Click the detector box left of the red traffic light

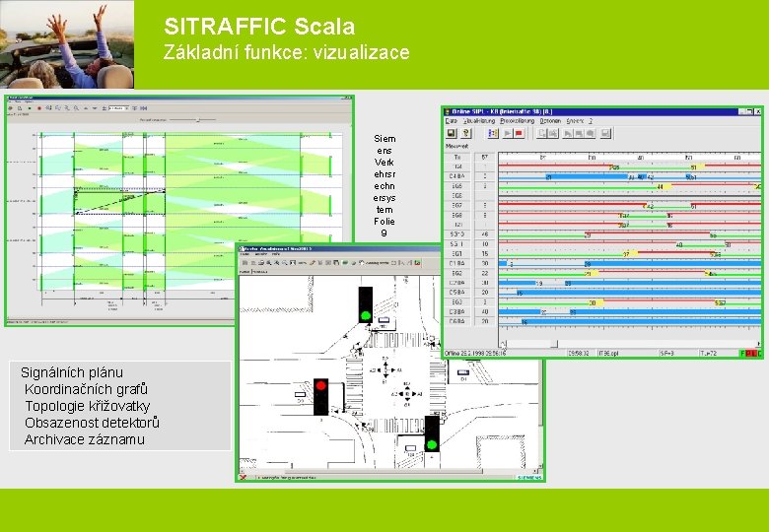point(300,394)
